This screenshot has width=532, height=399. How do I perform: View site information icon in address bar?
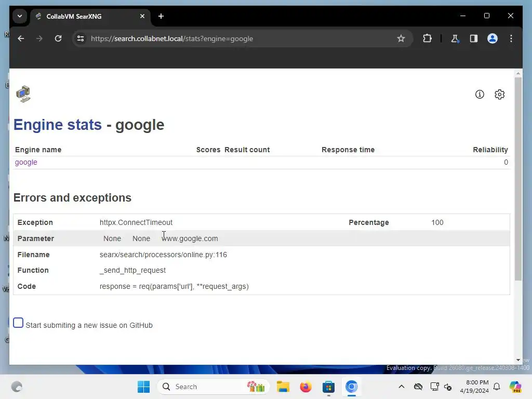pos(81,38)
